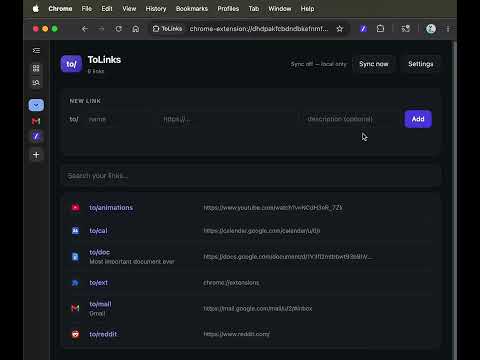The image size is (480, 360).
Task: Open the File menu
Action: coord(87,9)
